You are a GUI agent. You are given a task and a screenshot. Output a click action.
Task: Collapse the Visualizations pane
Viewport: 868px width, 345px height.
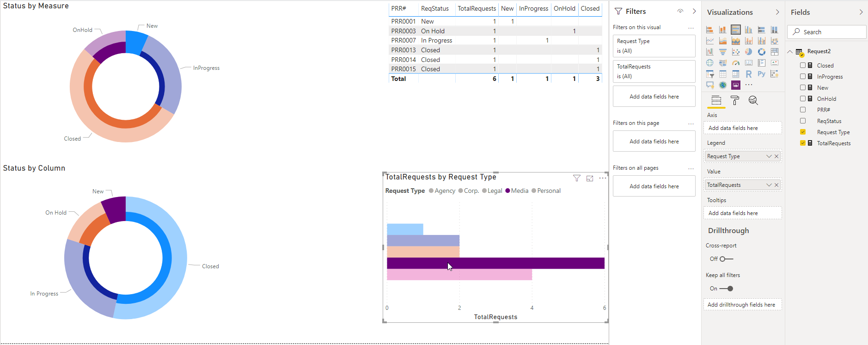click(x=777, y=12)
